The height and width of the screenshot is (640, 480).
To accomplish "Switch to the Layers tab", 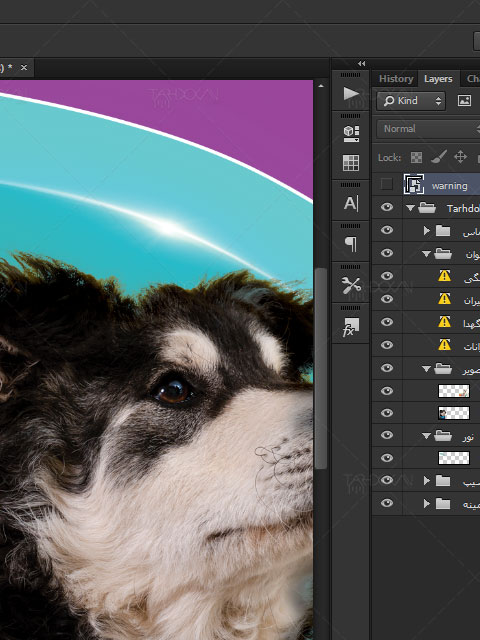I will [438, 78].
